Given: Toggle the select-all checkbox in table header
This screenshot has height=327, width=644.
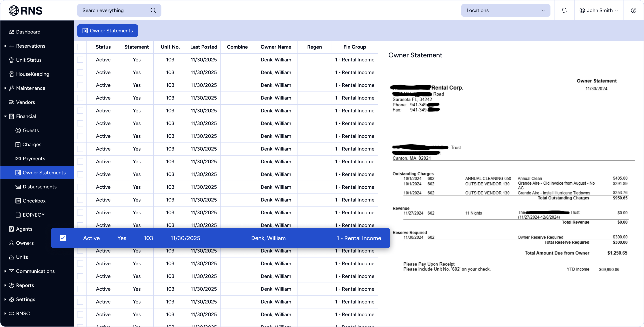Looking at the screenshot, I should 80,47.
